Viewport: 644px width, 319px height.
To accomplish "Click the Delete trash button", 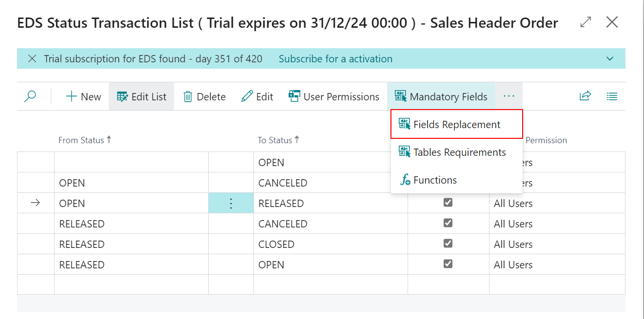I will click(204, 96).
